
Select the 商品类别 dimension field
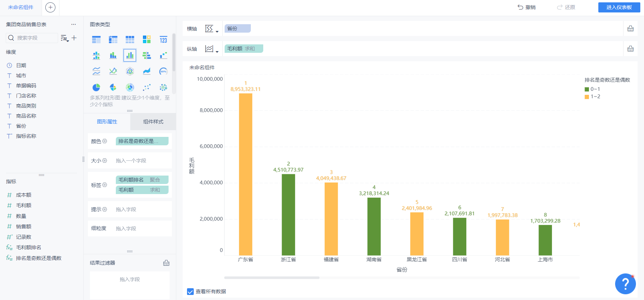pos(26,106)
